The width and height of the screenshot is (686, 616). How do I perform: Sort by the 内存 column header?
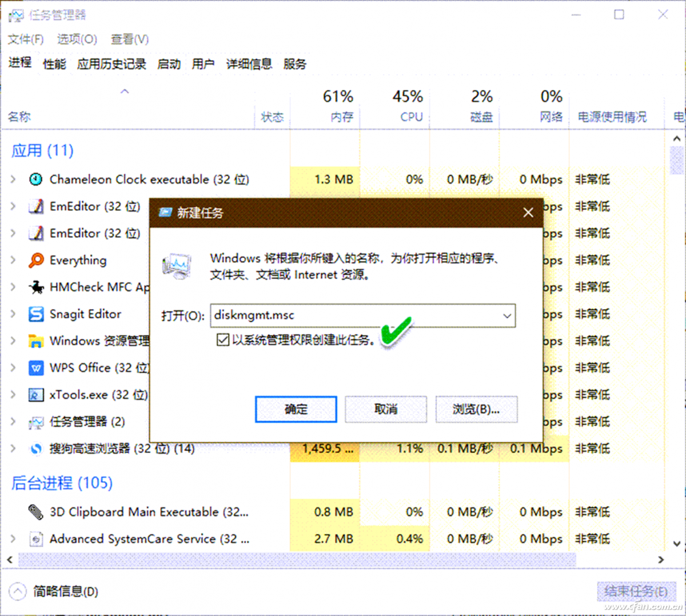tap(342, 117)
